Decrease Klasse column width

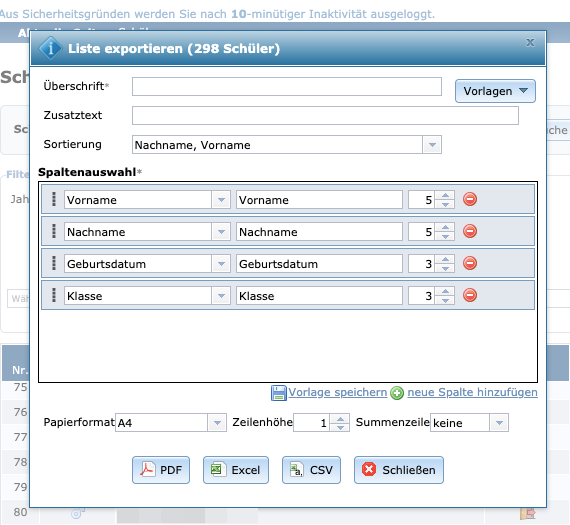[x=445, y=300]
